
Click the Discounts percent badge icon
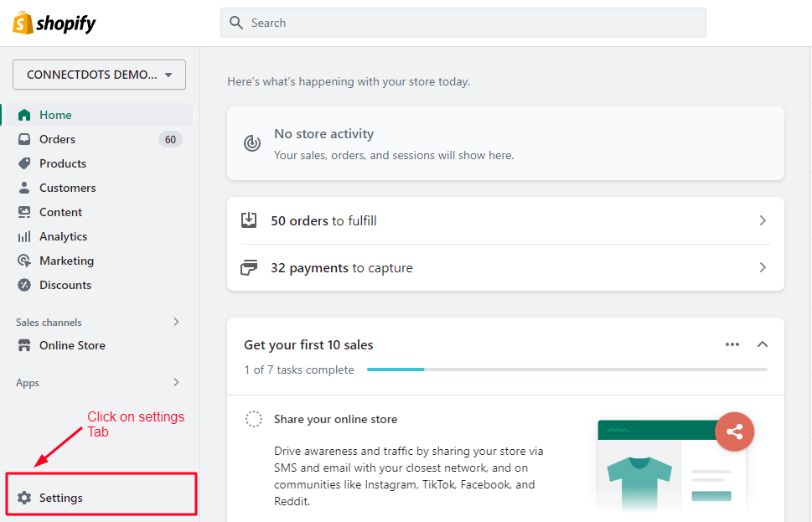(24, 285)
